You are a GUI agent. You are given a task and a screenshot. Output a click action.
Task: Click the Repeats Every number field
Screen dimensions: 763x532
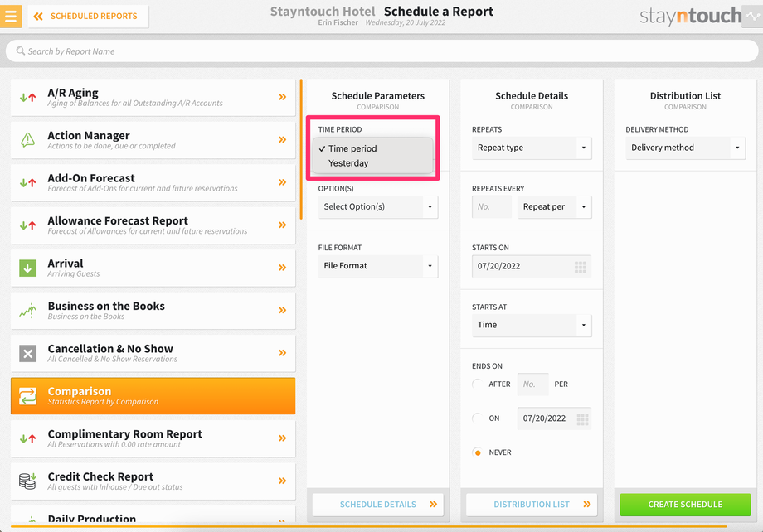tap(492, 206)
